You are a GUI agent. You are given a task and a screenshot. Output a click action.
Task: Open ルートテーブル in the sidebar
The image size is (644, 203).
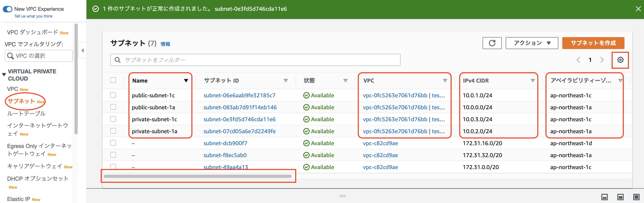(x=26, y=113)
